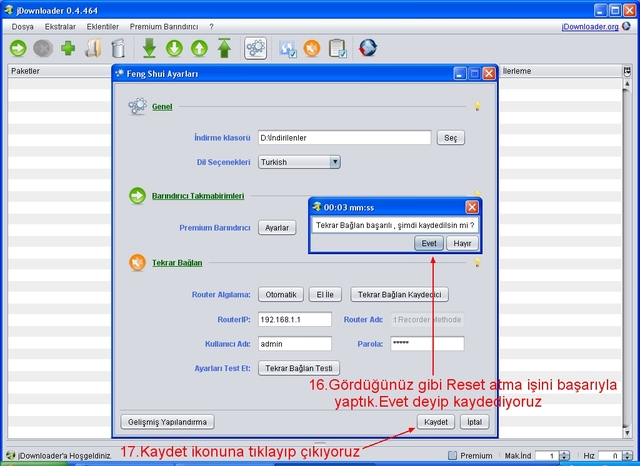Click the grey stop downloads toolbar icon
Screen dimensions: 640x466
(x=43, y=48)
